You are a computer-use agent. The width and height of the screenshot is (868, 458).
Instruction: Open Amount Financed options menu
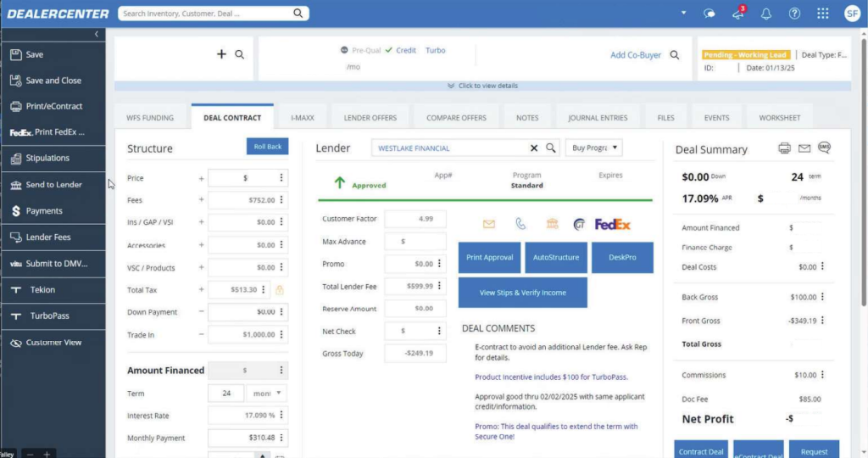point(281,370)
